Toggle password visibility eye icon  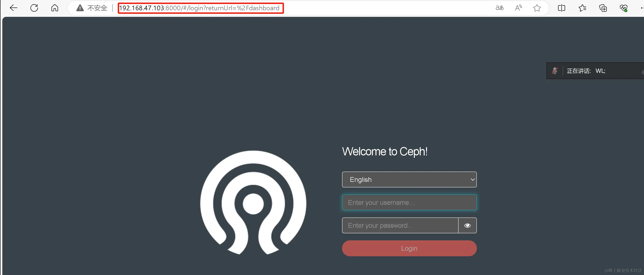(x=467, y=226)
